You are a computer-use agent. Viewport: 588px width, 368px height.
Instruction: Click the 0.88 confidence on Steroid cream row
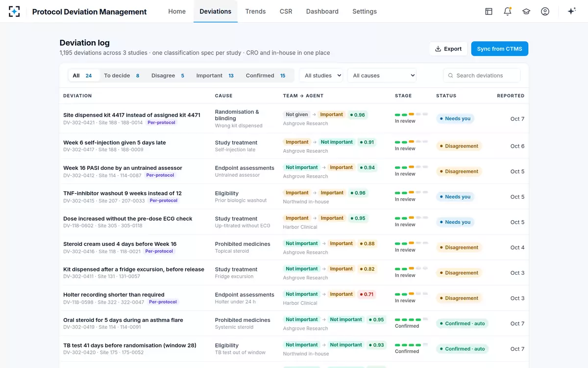(x=367, y=243)
